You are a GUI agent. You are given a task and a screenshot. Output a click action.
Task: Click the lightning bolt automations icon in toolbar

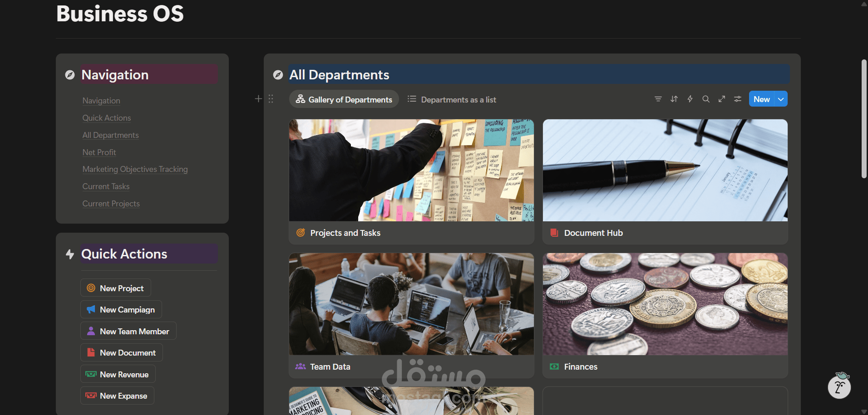coord(690,99)
